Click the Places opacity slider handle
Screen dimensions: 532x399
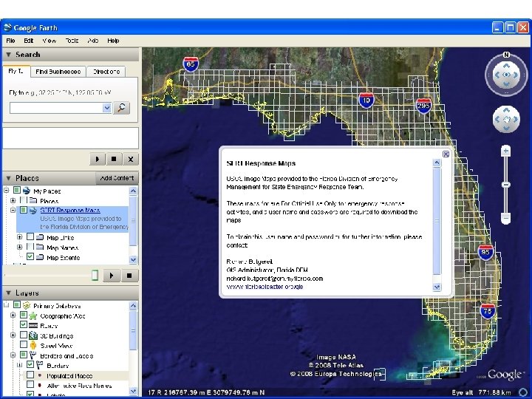click(95, 275)
